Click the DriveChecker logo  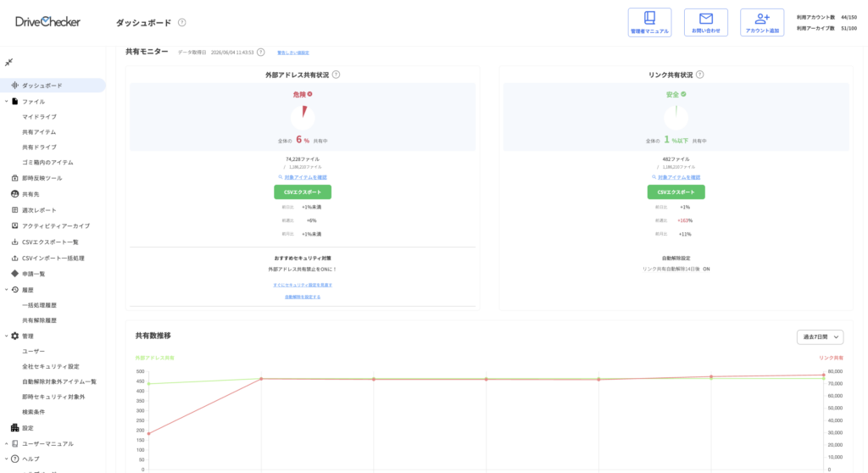(47, 22)
